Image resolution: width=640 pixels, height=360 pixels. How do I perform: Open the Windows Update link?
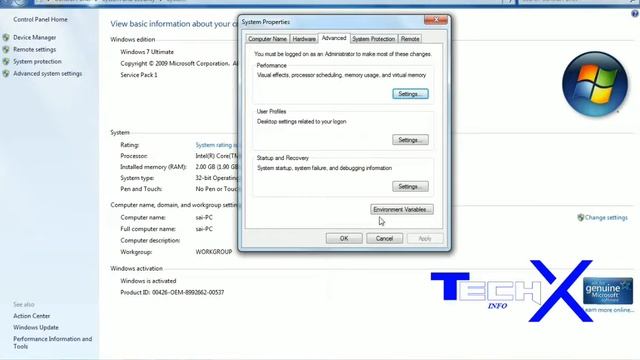36,327
